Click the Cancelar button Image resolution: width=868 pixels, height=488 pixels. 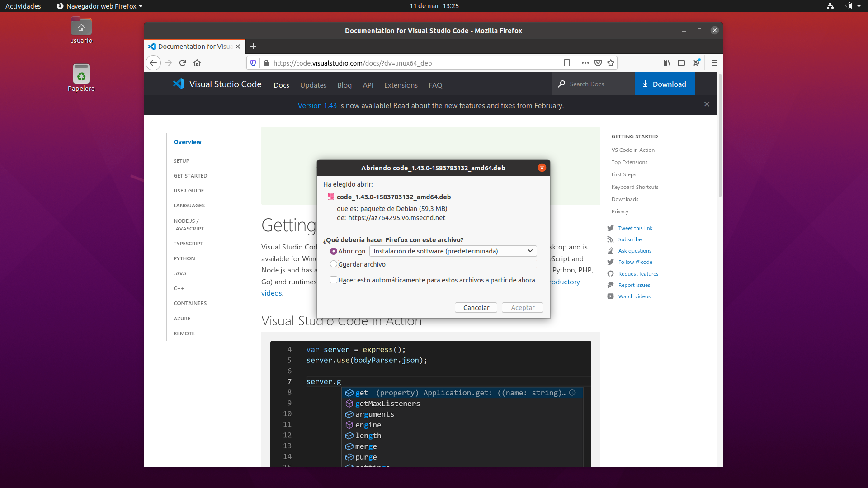pyautogui.click(x=476, y=307)
